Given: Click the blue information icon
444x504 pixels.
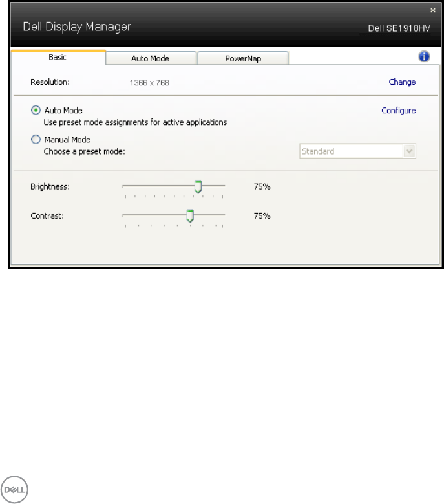Looking at the screenshot, I should 424,56.
